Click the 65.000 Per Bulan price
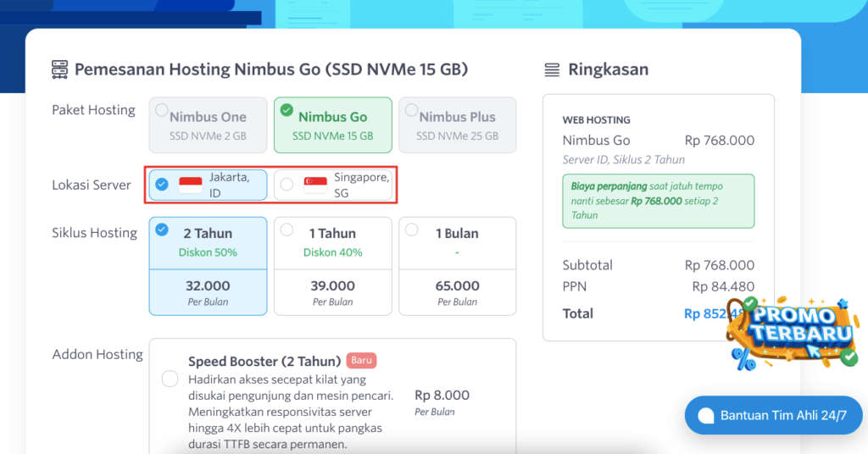This screenshot has width=868, height=454. (x=457, y=292)
